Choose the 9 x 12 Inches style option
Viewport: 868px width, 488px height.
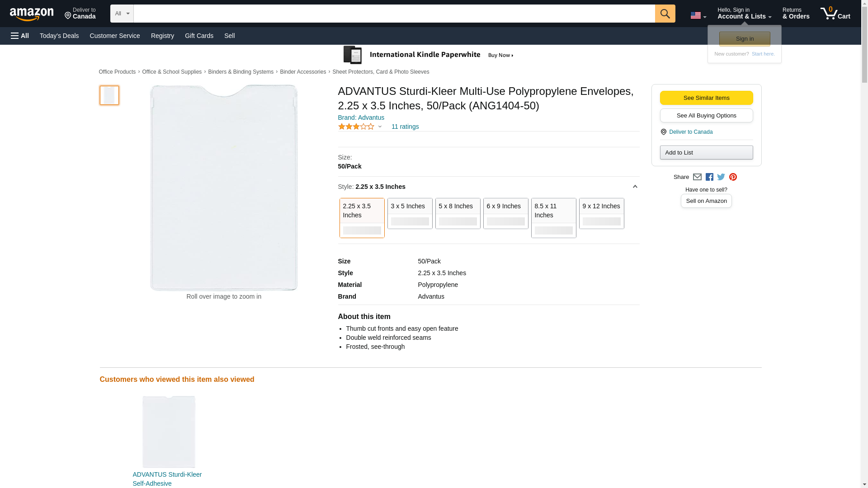(x=601, y=213)
